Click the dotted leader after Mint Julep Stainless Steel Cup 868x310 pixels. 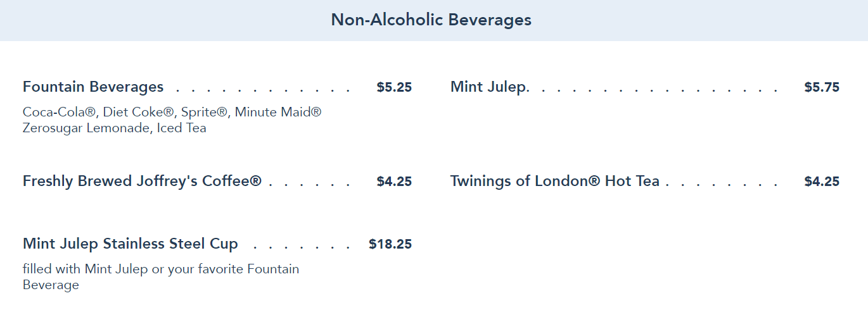[301, 246]
